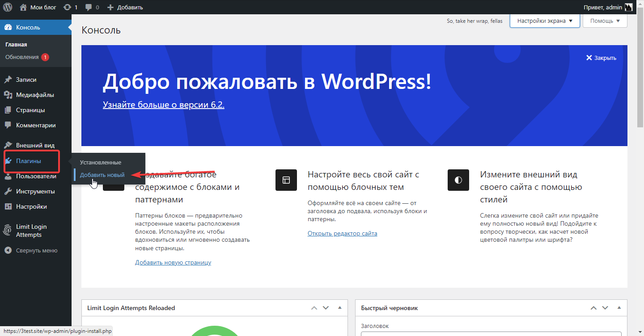The image size is (644, 336).
Task: Move Limit Login Attempts widget down
Action: pos(326,308)
